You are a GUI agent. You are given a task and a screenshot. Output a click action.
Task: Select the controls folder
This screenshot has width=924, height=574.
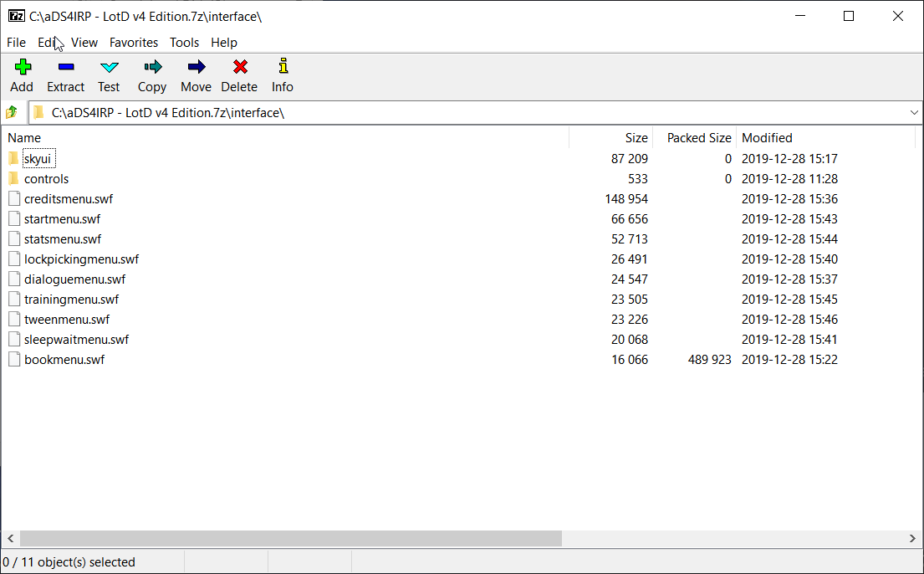tap(46, 179)
